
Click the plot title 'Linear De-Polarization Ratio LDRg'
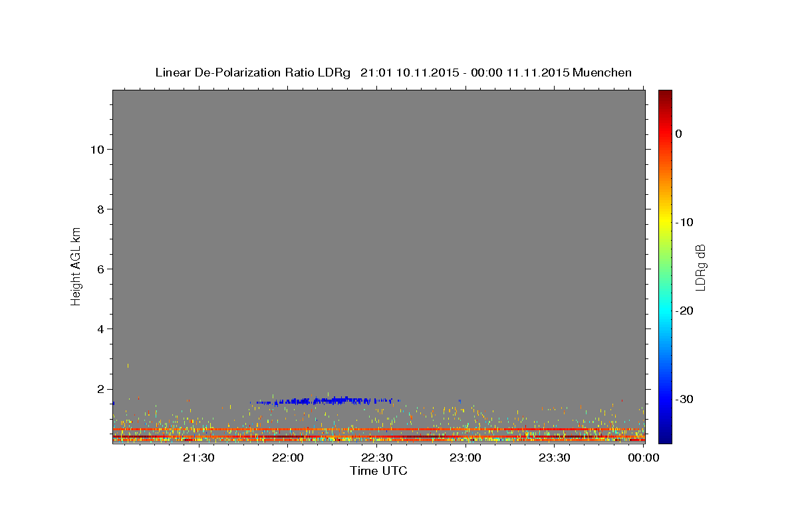click(x=252, y=72)
